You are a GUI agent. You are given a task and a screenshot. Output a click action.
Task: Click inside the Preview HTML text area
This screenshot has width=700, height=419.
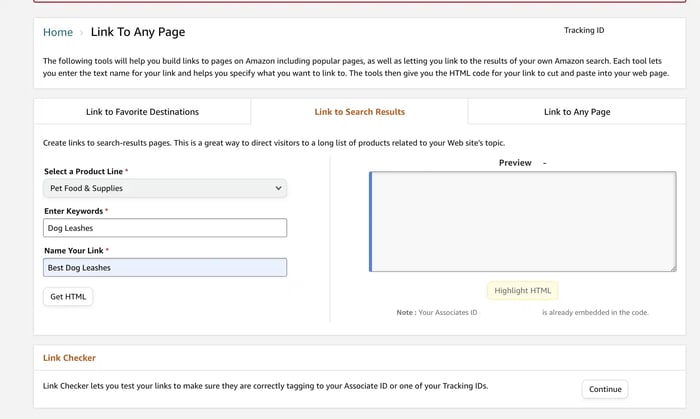[x=522, y=221]
